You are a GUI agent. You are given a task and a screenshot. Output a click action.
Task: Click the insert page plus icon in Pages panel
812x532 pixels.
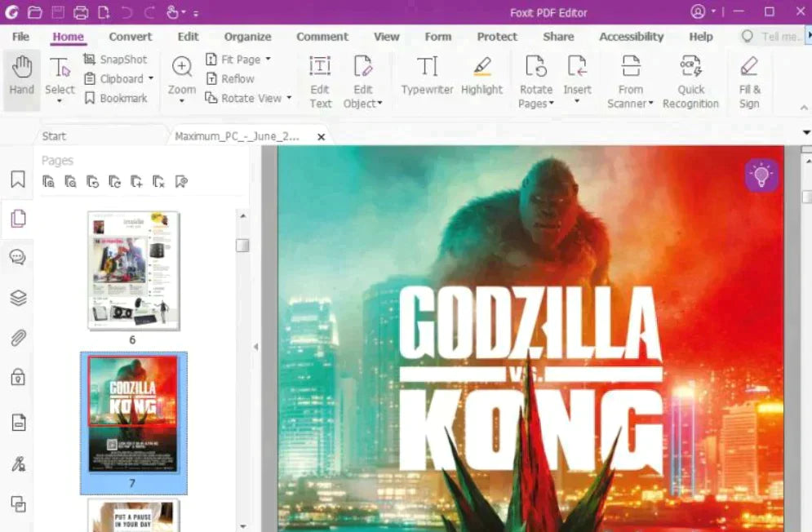(137, 182)
